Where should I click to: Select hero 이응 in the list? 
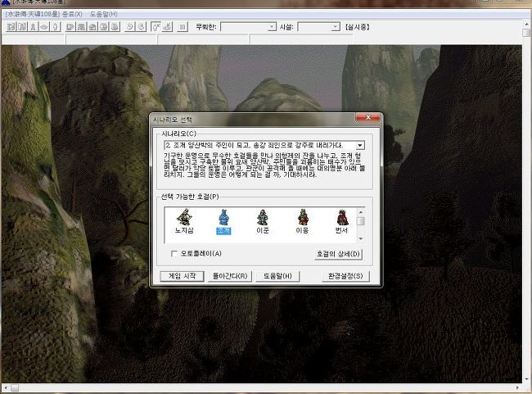pos(302,221)
